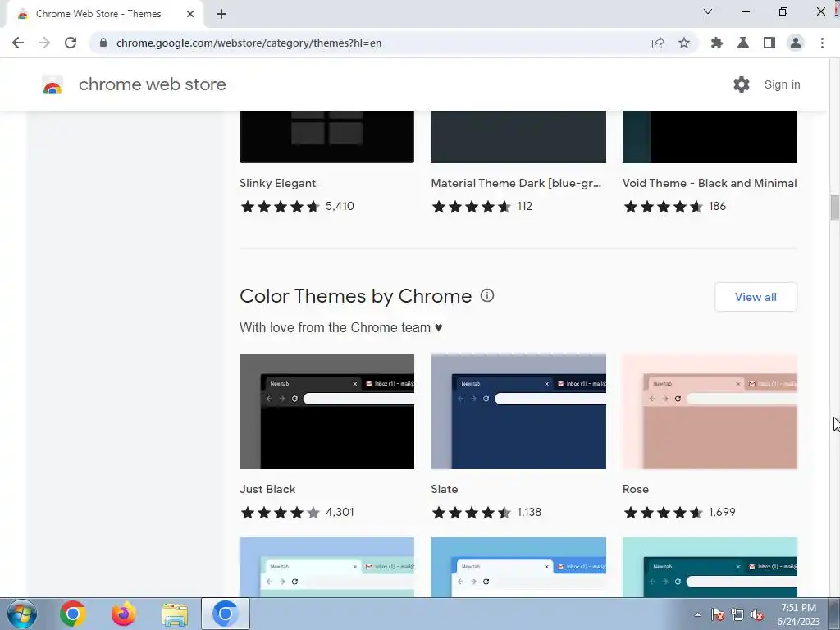The height and width of the screenshot is (630, 840).
Task: Show hidden system tray icons arrow
Action: [x=697, y=614]
